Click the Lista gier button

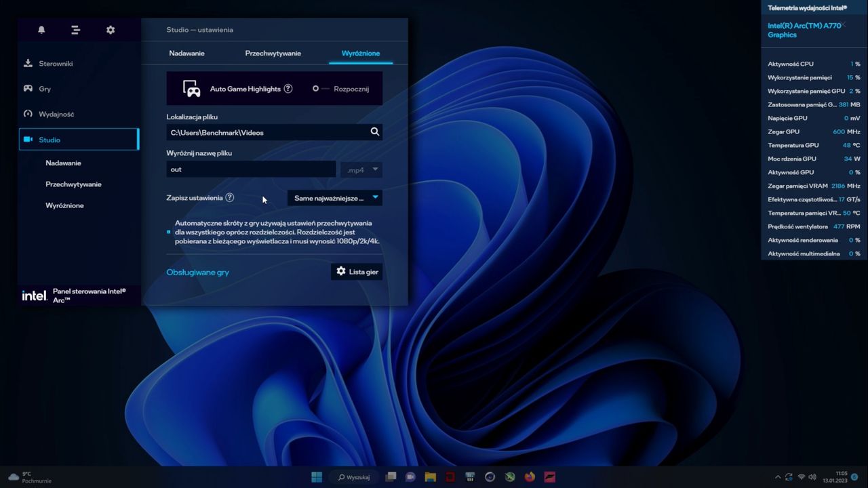click(x=357, y=271)
